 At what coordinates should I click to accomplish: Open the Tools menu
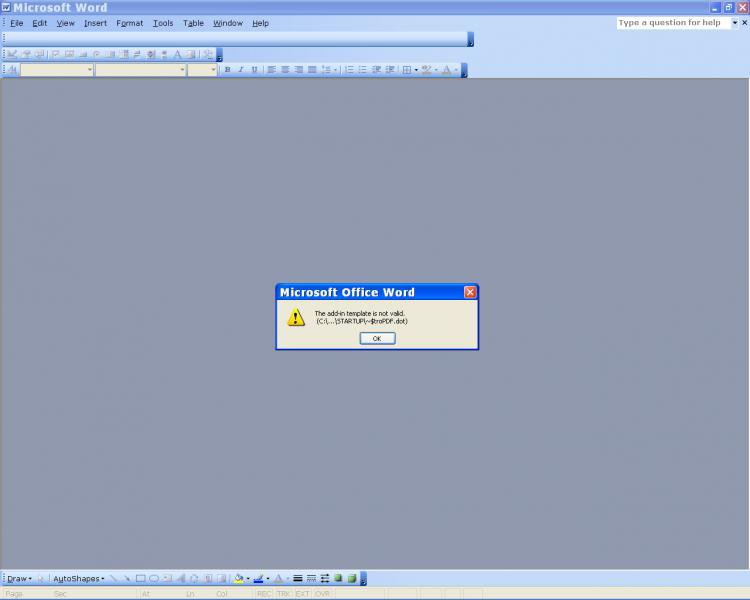[163, 23]
